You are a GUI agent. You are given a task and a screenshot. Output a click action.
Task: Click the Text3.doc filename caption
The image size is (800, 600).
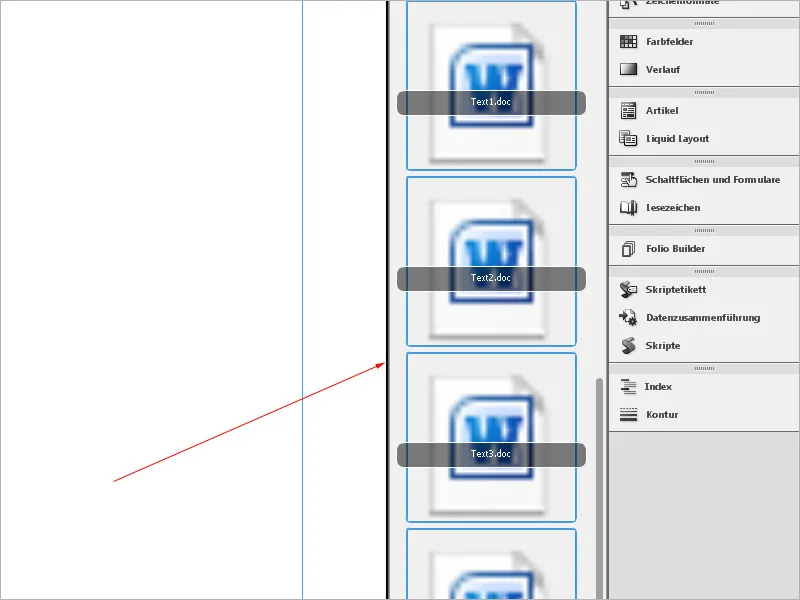click(x=490, y=454)
